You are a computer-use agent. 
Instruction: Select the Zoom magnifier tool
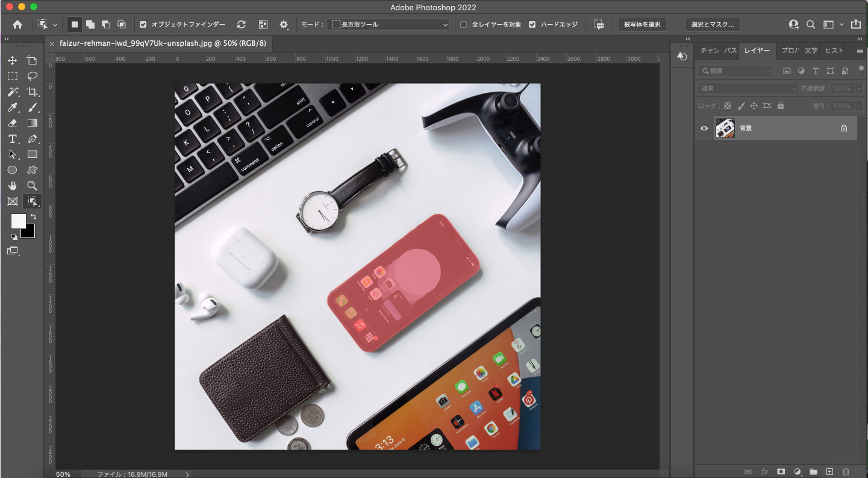(33, 186)
